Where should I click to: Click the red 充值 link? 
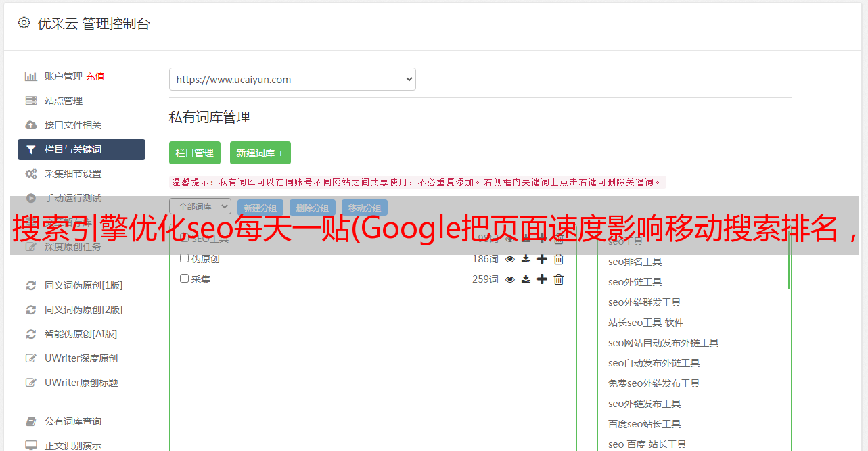click(95, 76)
